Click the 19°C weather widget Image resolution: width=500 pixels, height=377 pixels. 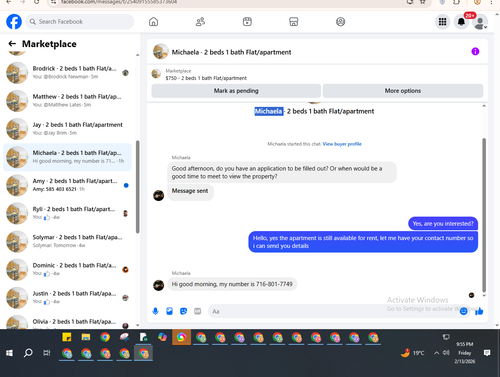pos(412,353)
